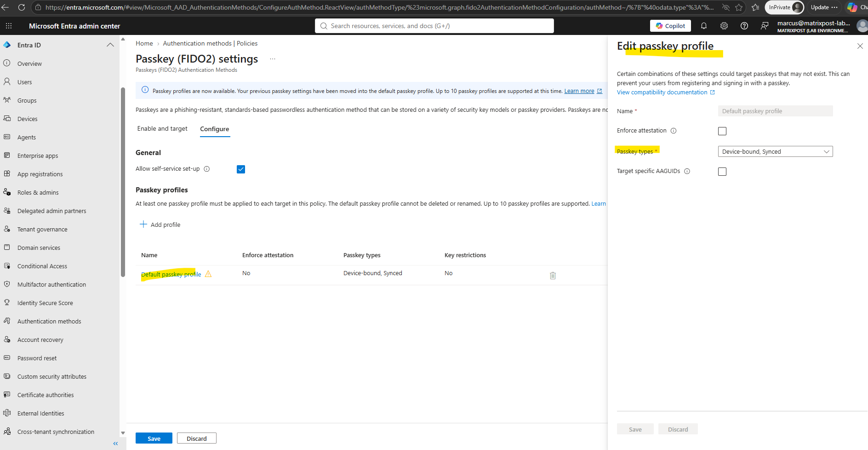Open notifications bell icon
Viewport: 868px width, 450px height.
click(704, 26)
